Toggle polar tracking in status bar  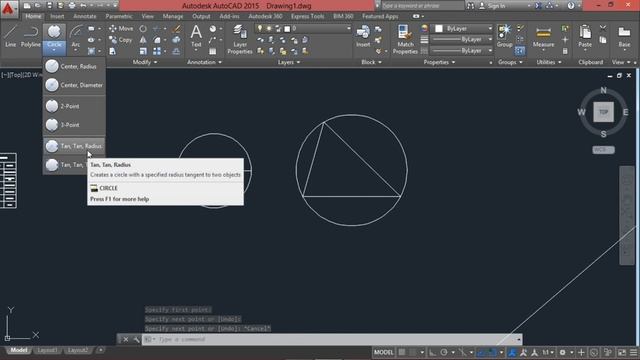tap(444, 352)
